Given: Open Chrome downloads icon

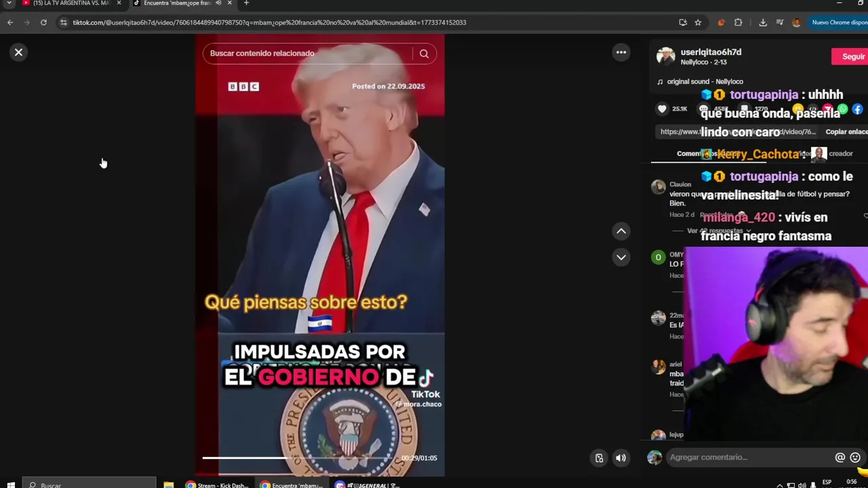Looking at the screenshot, I should click(763, 22).
